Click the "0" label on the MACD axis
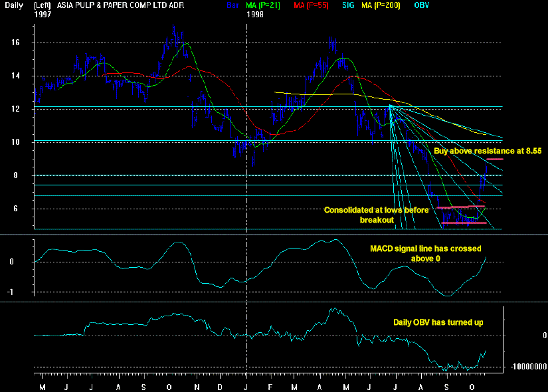 (x=11, y=262)
